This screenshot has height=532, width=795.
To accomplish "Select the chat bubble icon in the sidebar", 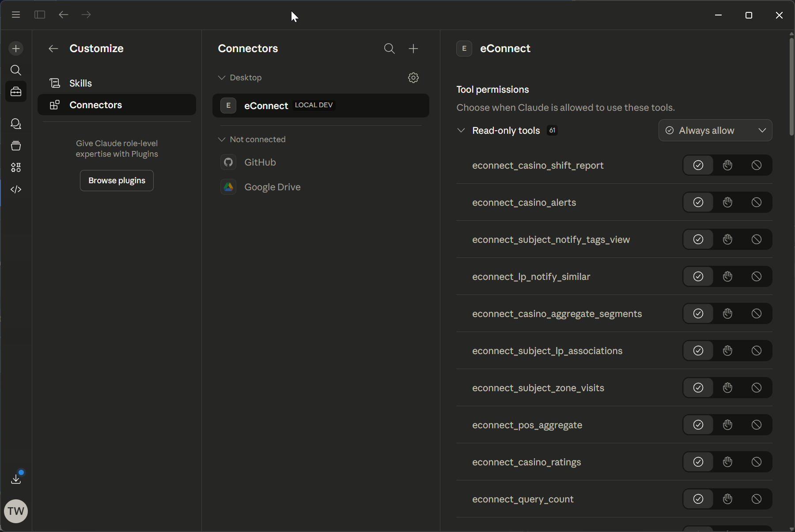I will pos(16,124).
